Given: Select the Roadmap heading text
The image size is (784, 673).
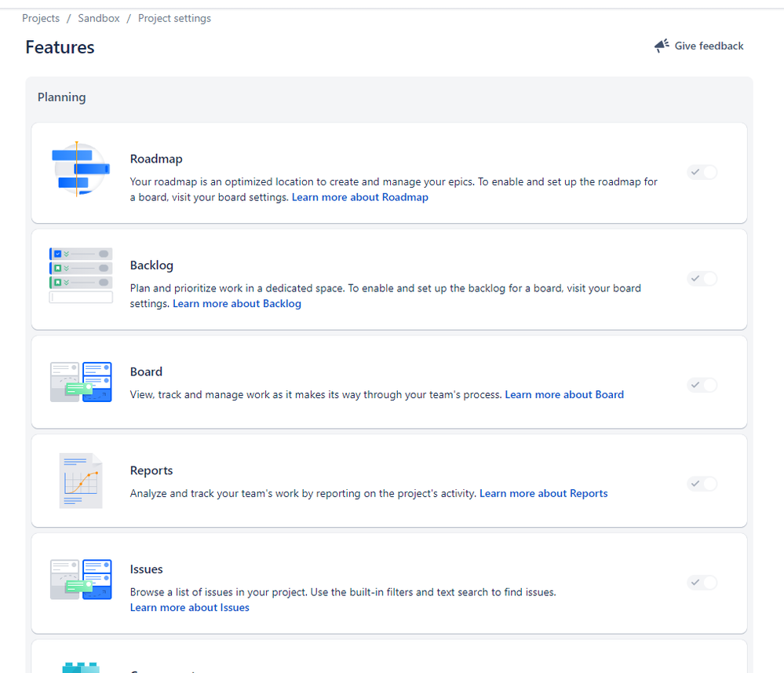Looking at the screenshot, I should coord(156,159).
